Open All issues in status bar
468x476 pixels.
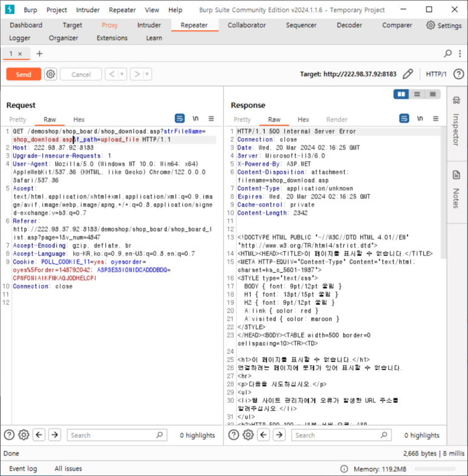tap(68, 468)
